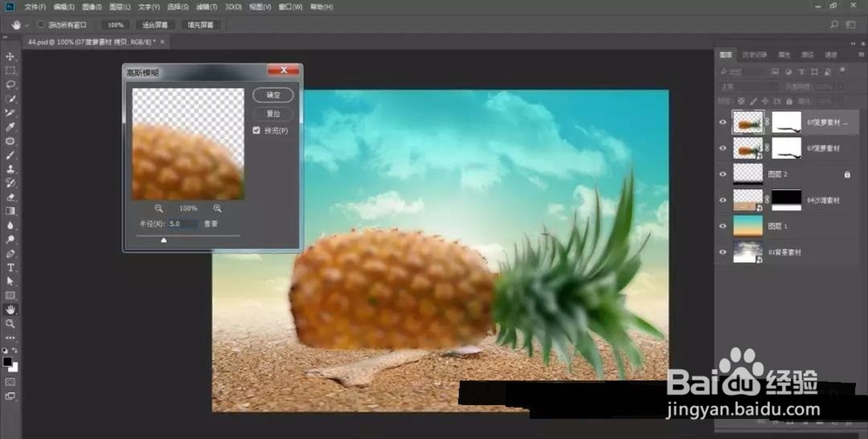Screen dimensions: 868x439
Task: Select the Horizontal Type tool
Action: (x=10, y=267)
